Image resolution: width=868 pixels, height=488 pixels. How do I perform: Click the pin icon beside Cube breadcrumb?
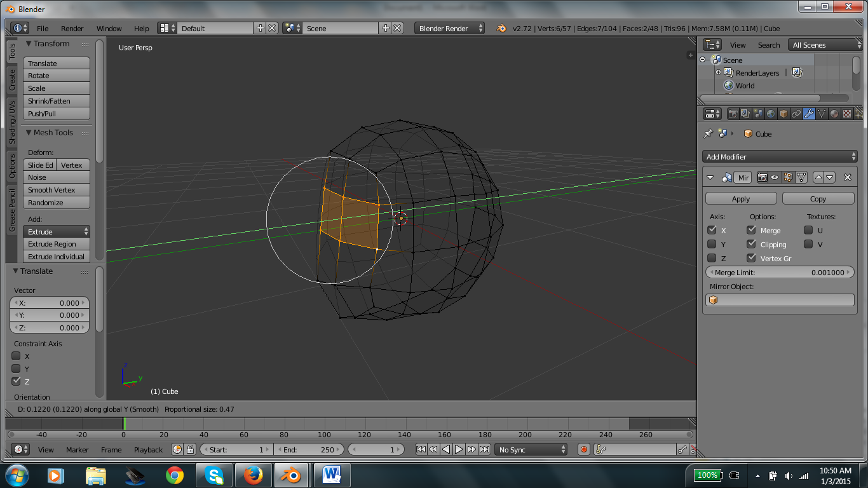(708, 133)
